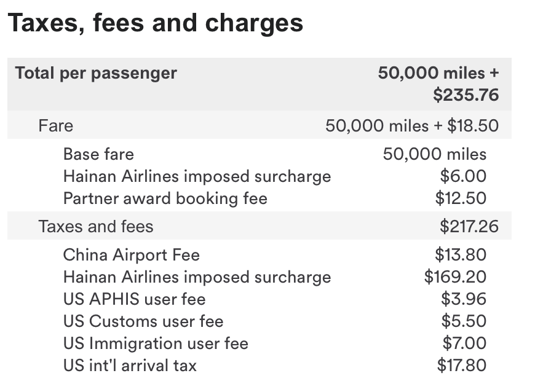Click the Taxes, fees and charges heading
535x392 pixels.
(x=155, y=23)
